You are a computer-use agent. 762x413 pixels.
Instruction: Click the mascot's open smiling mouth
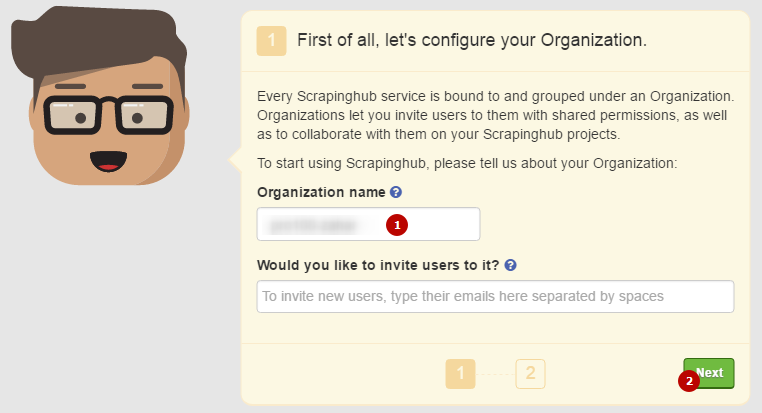coord(106,160)
